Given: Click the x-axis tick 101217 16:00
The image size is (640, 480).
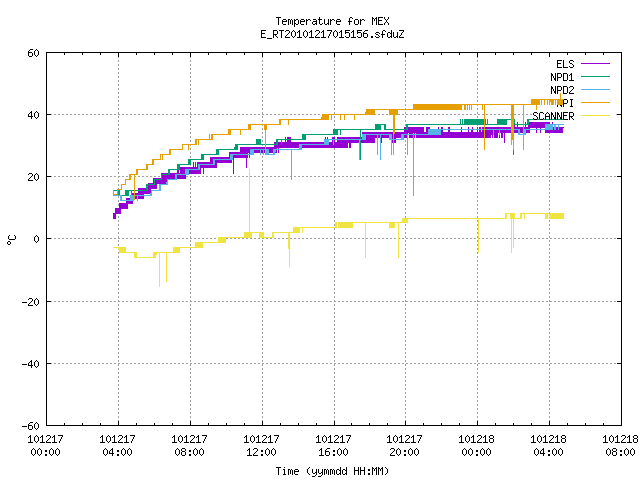Looking at the screenshot, I should [x=333, y=446].
